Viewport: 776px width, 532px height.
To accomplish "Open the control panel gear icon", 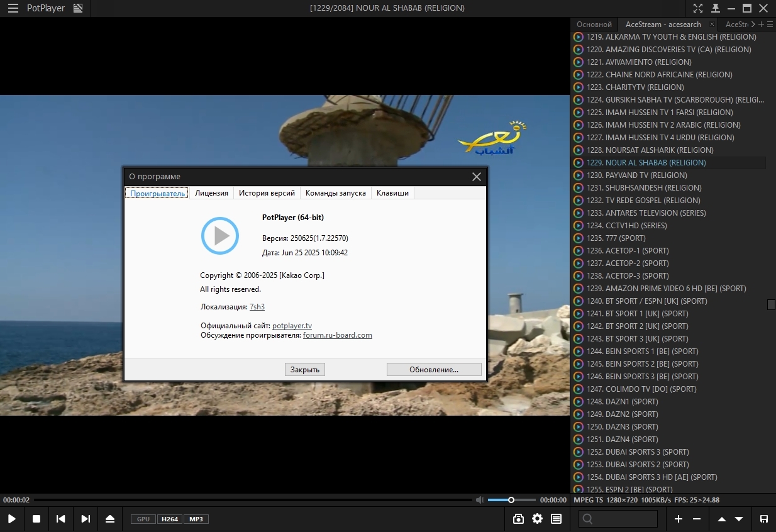I will (x=537, y=519).
